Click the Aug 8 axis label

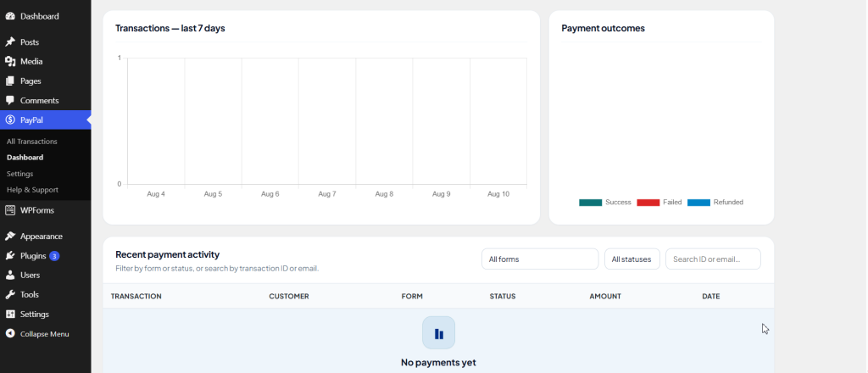384,194
